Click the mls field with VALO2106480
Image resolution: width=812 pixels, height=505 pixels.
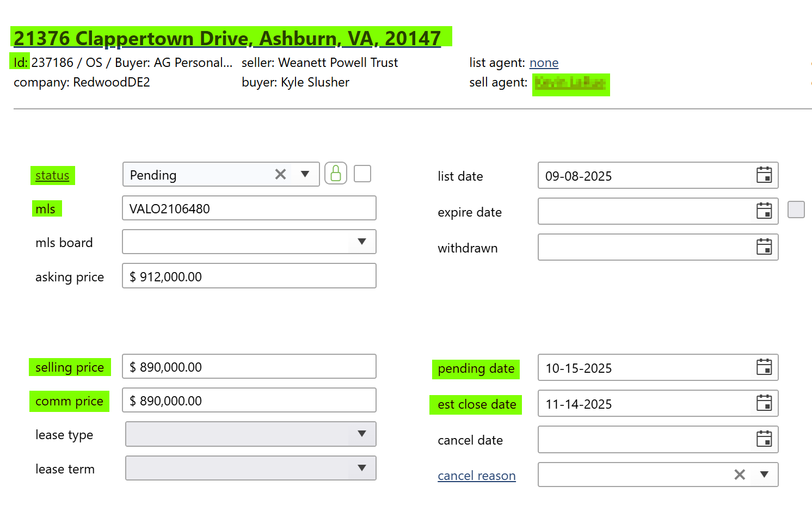tap(249, 208)
